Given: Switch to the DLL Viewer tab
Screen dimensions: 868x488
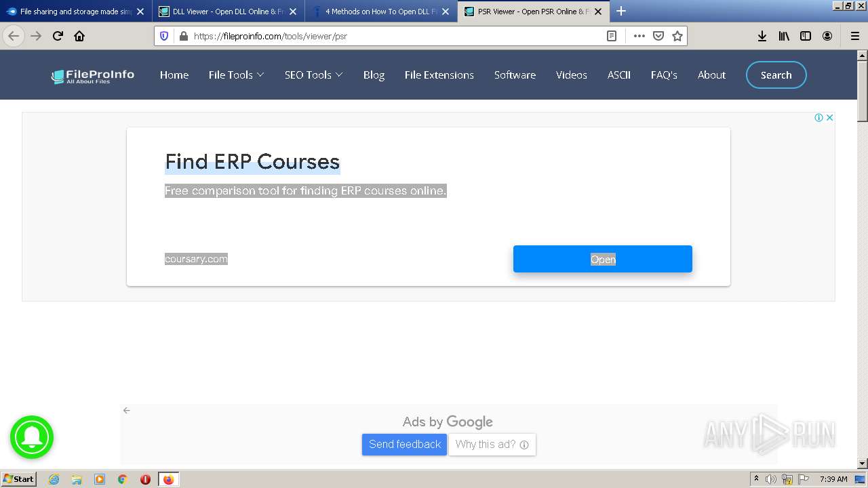Looking at the screenshot, I should tap(229, 12).
